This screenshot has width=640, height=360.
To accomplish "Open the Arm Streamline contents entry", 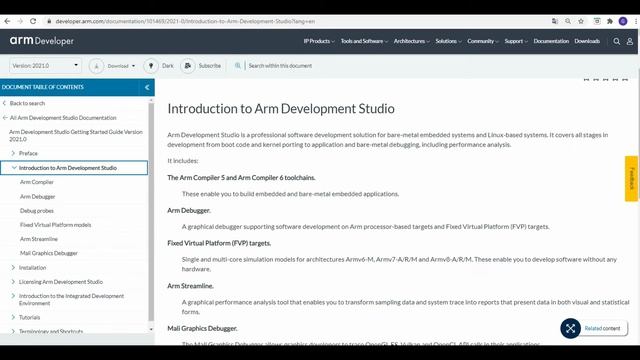I will pos(39,239).
